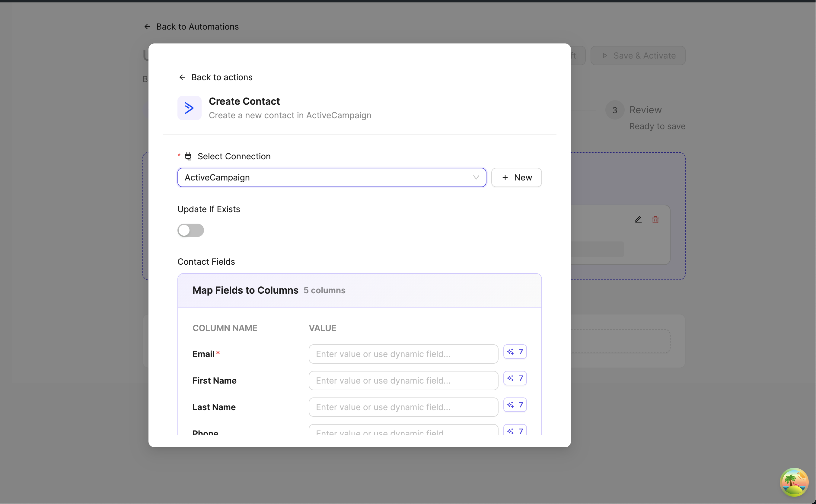Image resolution: width=816 pixels, height=504 pixels.
Task: Click the Email value input field
Action: 403,354
